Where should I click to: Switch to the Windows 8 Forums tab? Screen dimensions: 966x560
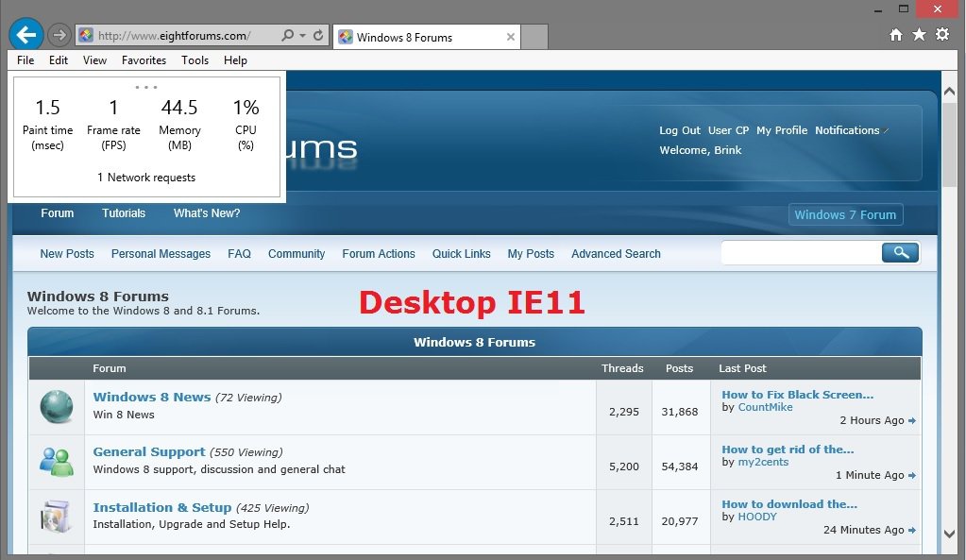[x=415, y=38]
